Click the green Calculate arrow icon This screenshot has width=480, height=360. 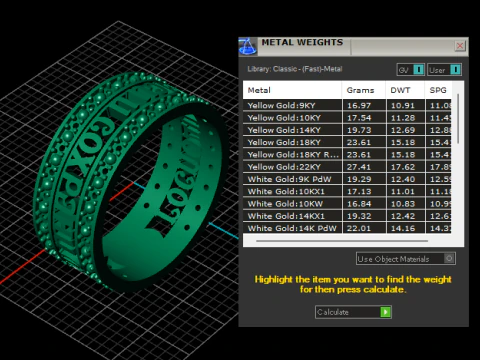[385, 312]
